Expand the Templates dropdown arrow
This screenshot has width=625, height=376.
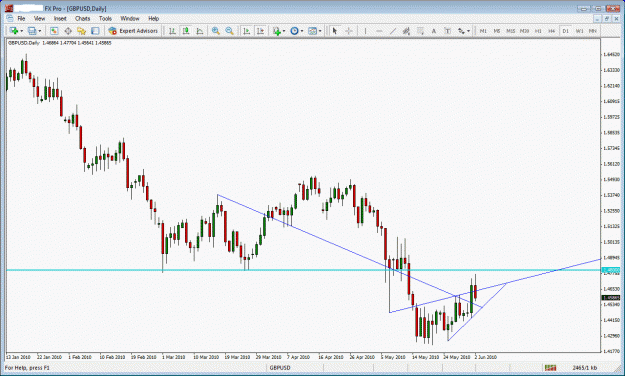point(320,31)
